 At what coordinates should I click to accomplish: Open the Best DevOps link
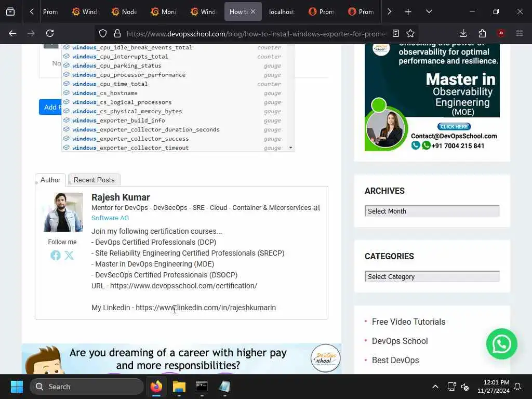click(x=395, y=361)
